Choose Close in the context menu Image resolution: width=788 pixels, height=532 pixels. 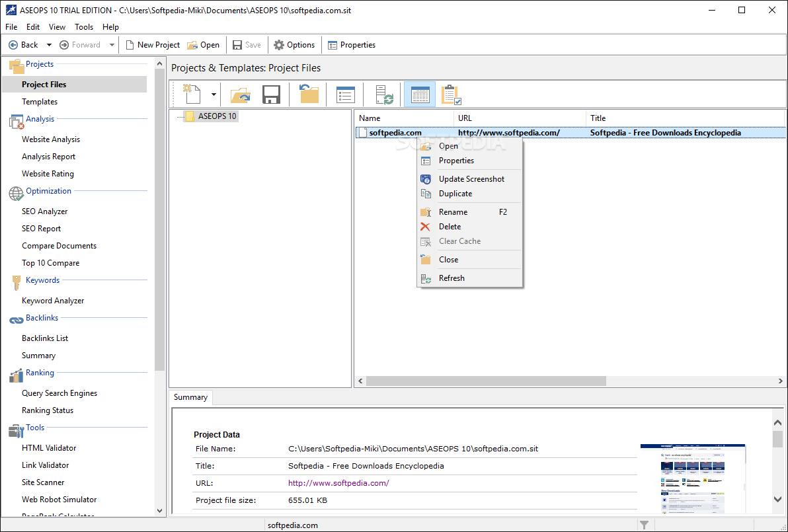click(x=470, y=260)
